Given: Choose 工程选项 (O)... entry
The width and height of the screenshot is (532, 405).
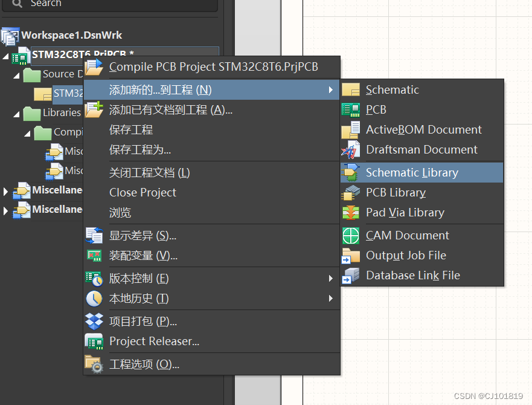Looking at the screenshot, I should coord(212,364).
